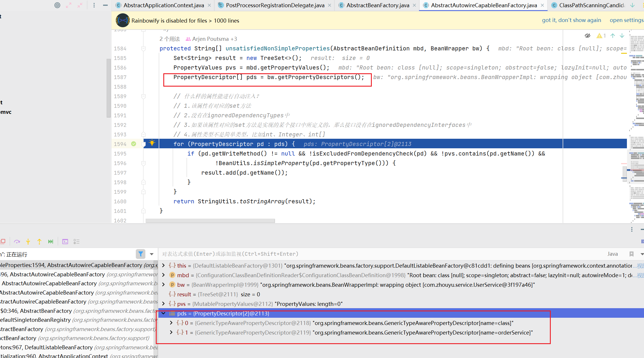
Task: Click 'got it, don't show again' link
Action: [572, 20]
